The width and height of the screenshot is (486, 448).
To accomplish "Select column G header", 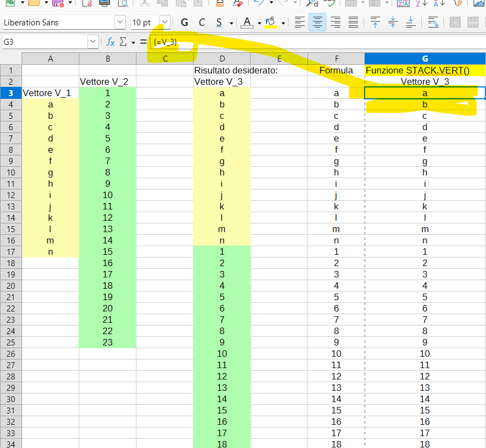I will [425, 58].
